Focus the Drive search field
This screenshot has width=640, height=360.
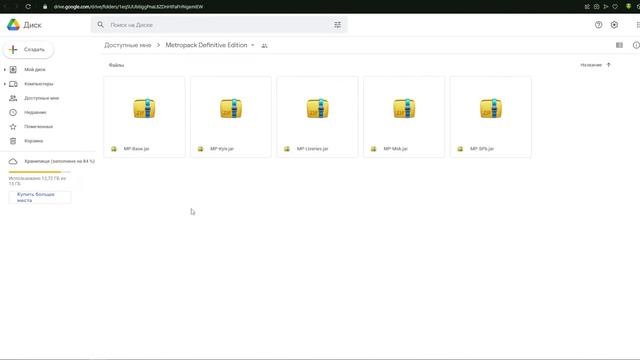(x=219, y=25)
